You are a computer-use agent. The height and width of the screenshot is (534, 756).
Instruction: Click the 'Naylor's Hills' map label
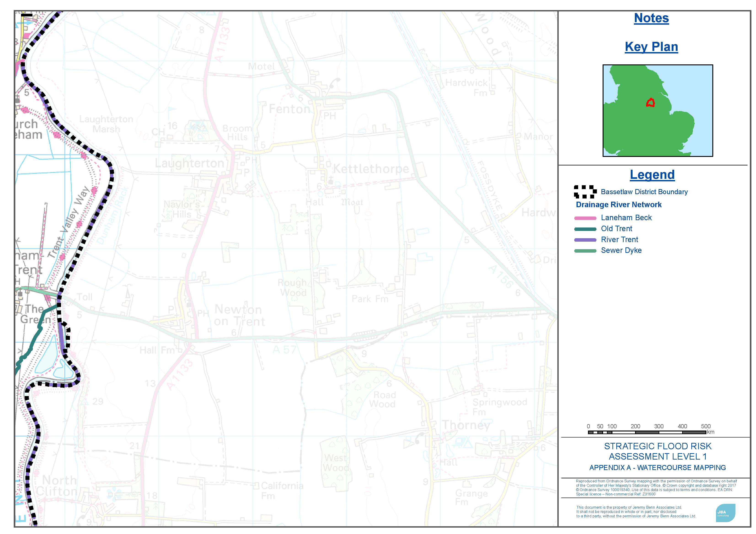tap(182, 210)
